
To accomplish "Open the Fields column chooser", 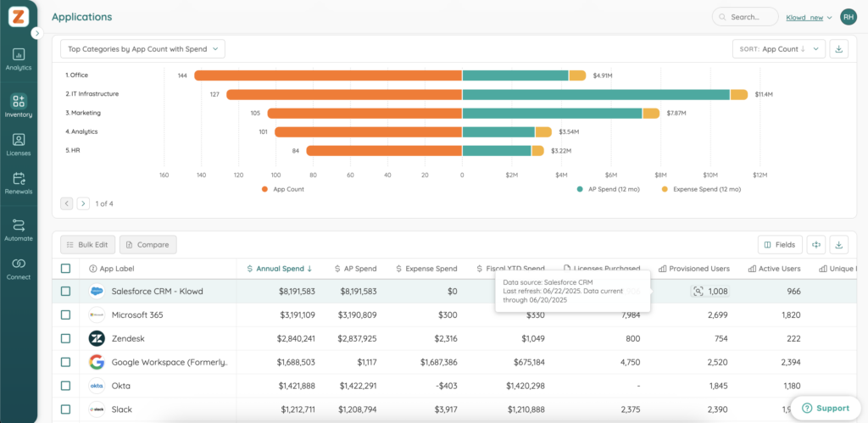I will [780, 245].
